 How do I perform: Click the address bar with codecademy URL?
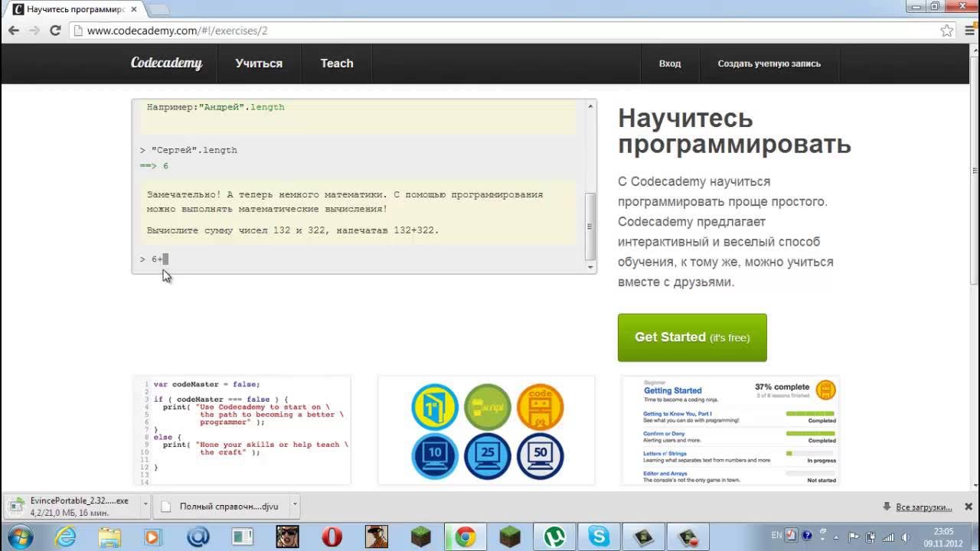513,31
